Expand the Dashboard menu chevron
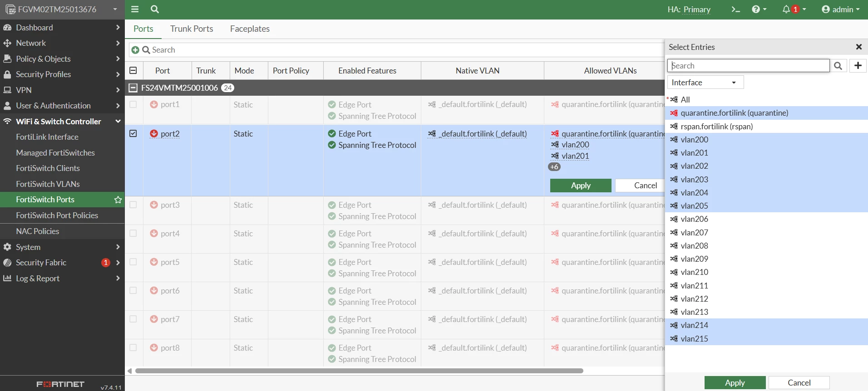The height and width of the screenshot is (391, 868). (118, 28)
